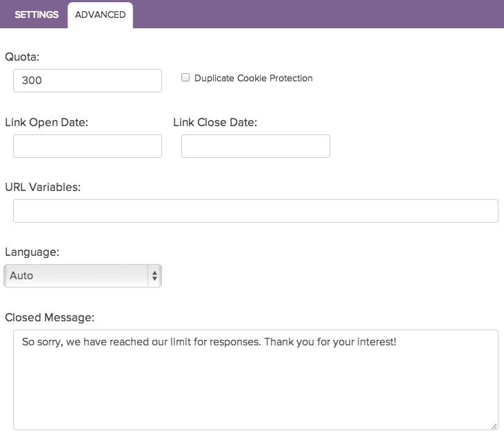Click the Duplicate Cookie Protection label
504x433 pixels.
[253, 78]
